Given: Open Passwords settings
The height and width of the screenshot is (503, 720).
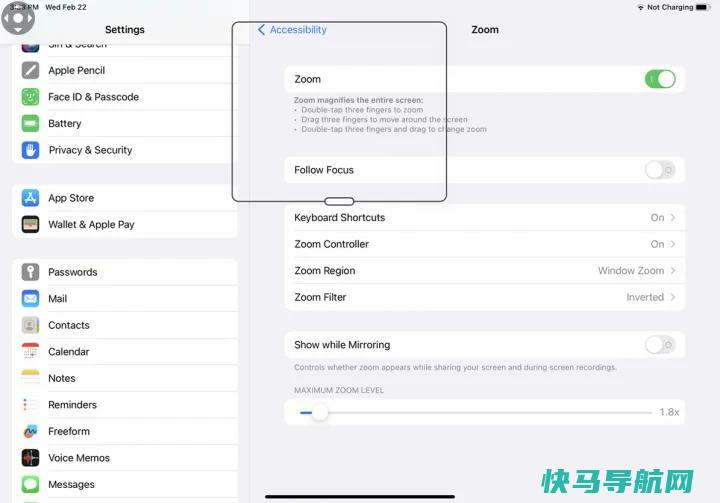Looking at the screenshot, I should (125, 272).
